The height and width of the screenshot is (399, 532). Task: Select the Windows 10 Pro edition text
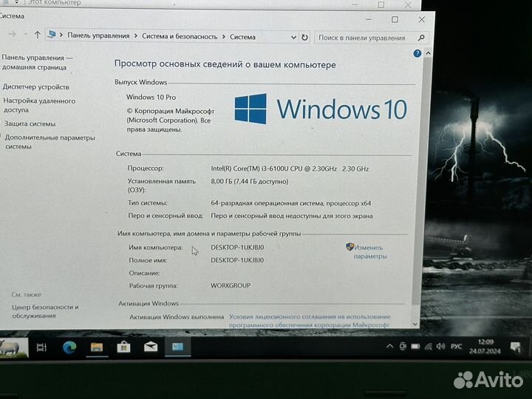151,98
